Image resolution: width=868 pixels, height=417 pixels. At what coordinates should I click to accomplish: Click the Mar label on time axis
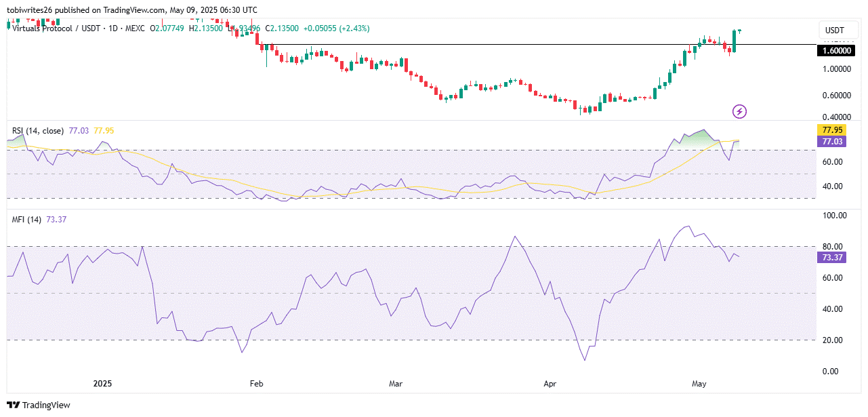(396, 384)
